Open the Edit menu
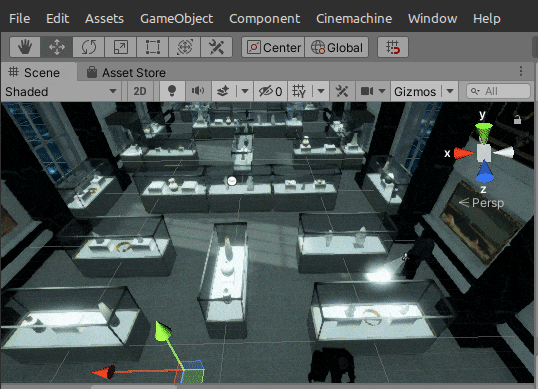This screenshot has width=538, height=389. tap(57, 19)
